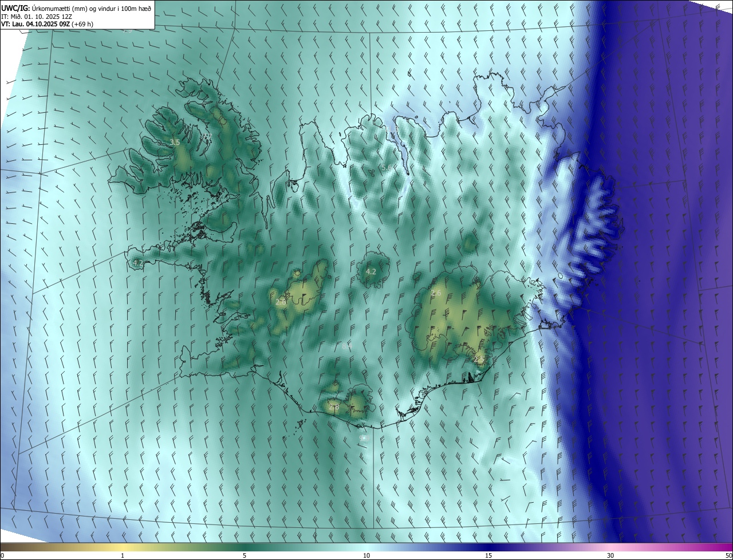This screenshot has height=560, width=733.
Task: Pick the pink color band above the 30 tick
Action: (610, 547)
